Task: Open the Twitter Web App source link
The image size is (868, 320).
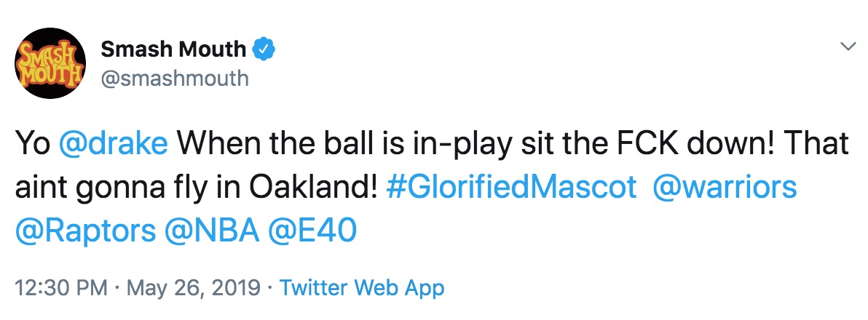Action: pyautogui.click(x=362, y=288)
